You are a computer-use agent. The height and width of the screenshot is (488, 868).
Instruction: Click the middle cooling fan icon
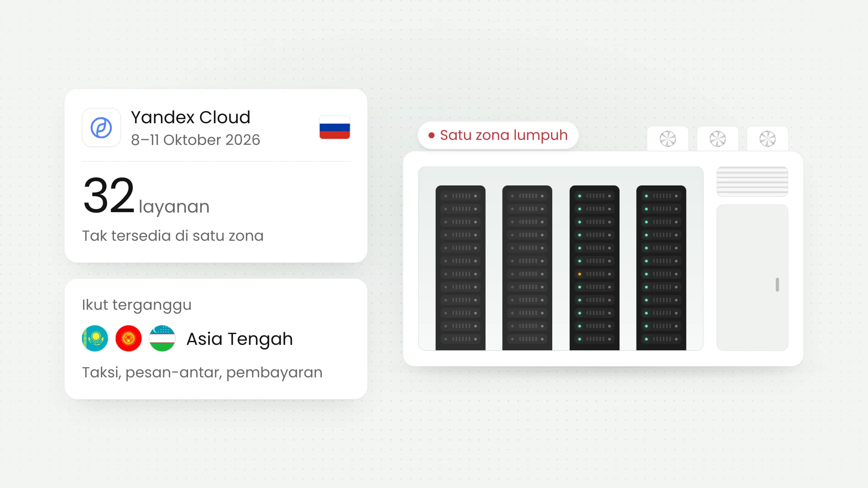click(718, 139)
